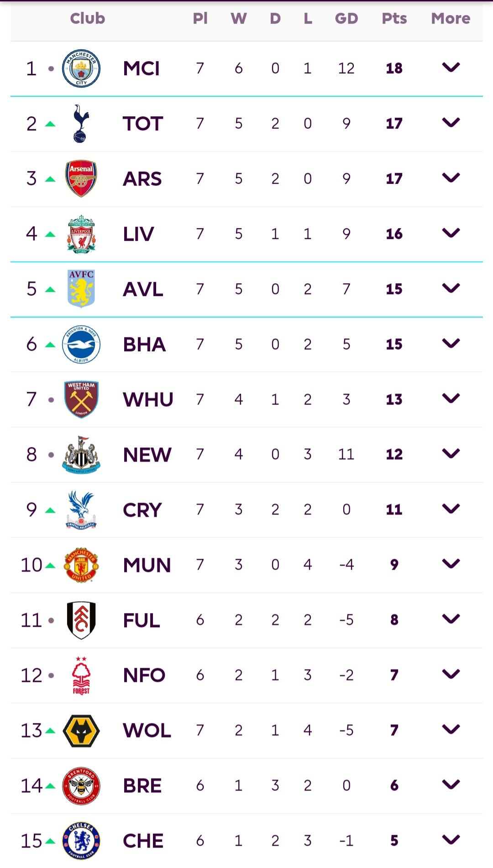Click the Aston Villa lion crest
This screenshot has height=868, width=493.
pos(81,289)
